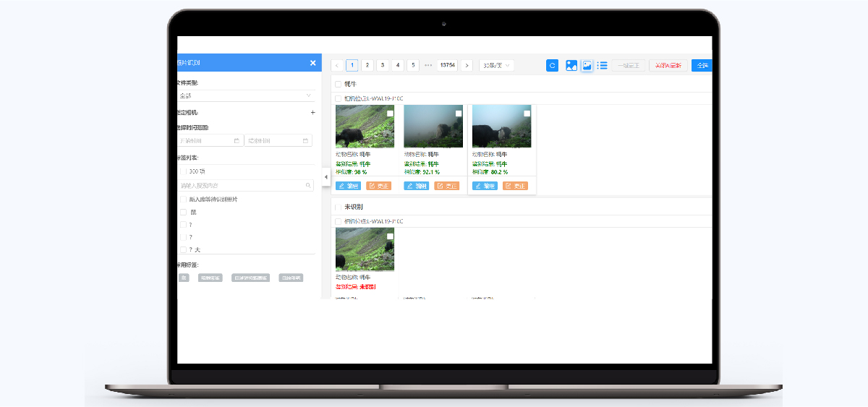Click the blue refresh icon button
Screen dimensions: 868x407
click(552, 65)
